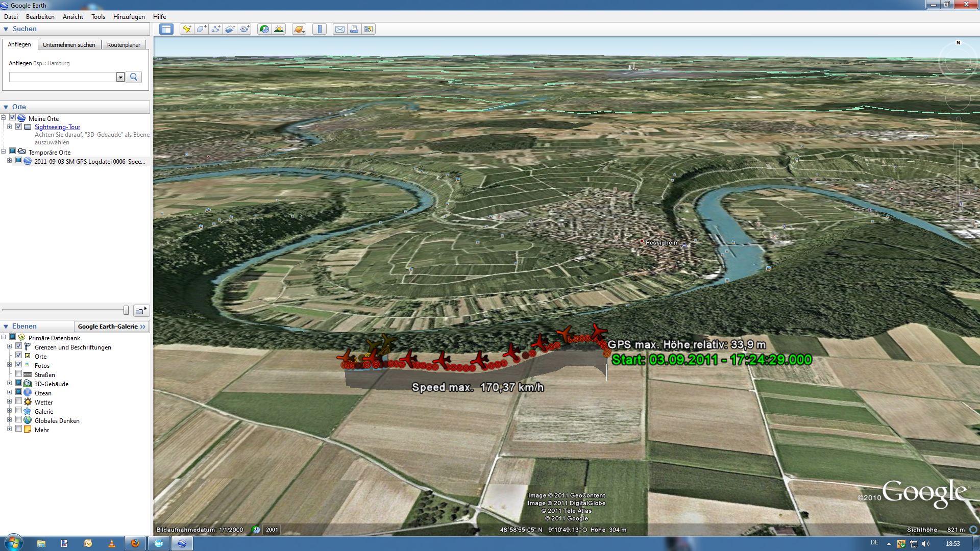Click the Google Earth-Galerie button

[x=111, y=327]
